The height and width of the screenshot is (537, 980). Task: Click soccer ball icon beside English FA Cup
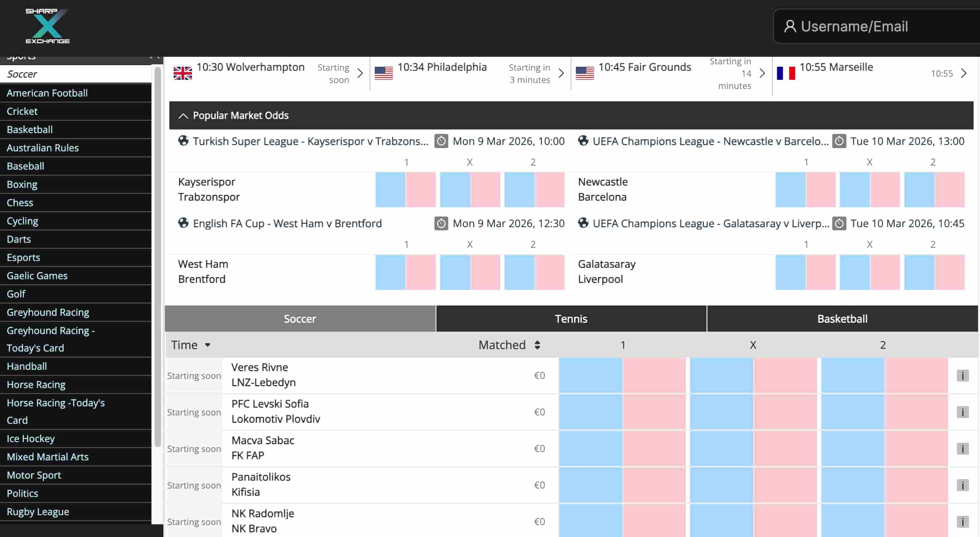[x=183, y=223]
